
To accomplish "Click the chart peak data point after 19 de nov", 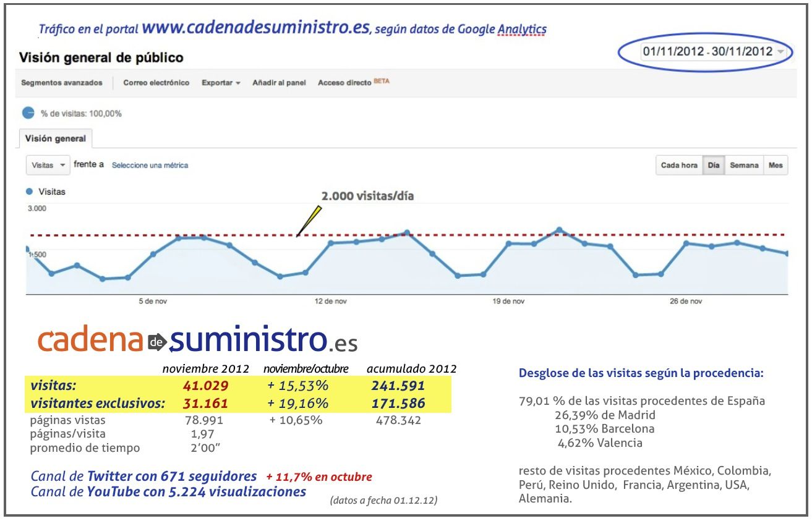I will coord(559,230).
